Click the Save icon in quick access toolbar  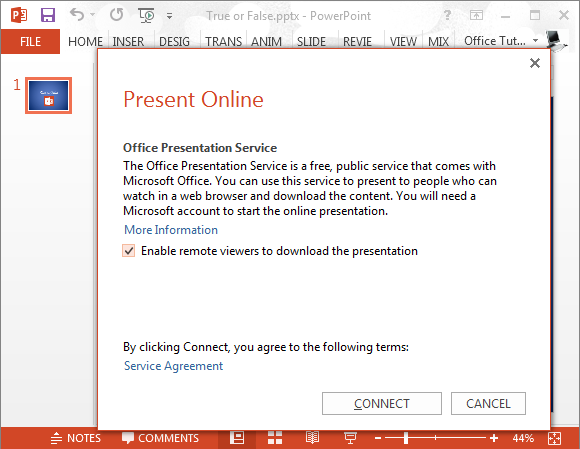pos(48,16)
